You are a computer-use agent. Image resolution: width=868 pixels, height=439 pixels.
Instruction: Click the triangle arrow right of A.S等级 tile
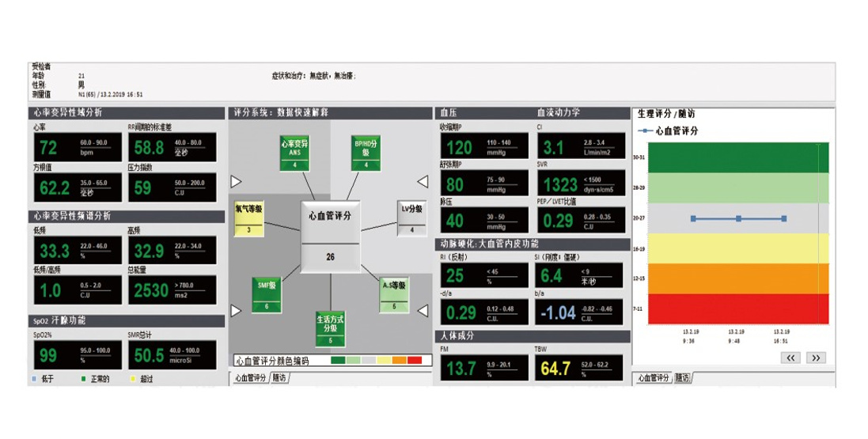(x=423, y=311)
